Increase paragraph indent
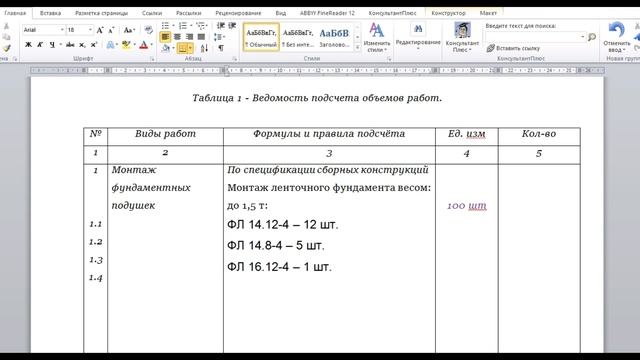Viewport: 640px width, 360px height. pyautogui.click(x=232, y=26)
